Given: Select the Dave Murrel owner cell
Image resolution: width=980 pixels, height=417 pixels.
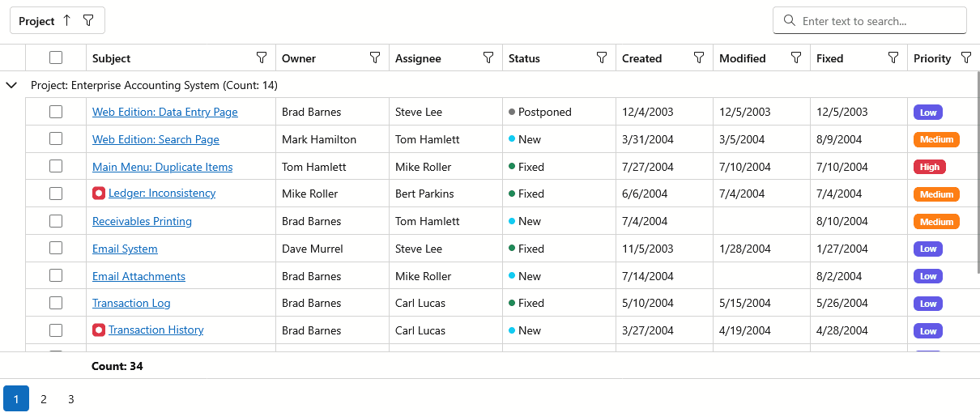Looking at the screenshot, I should [332, 249].
